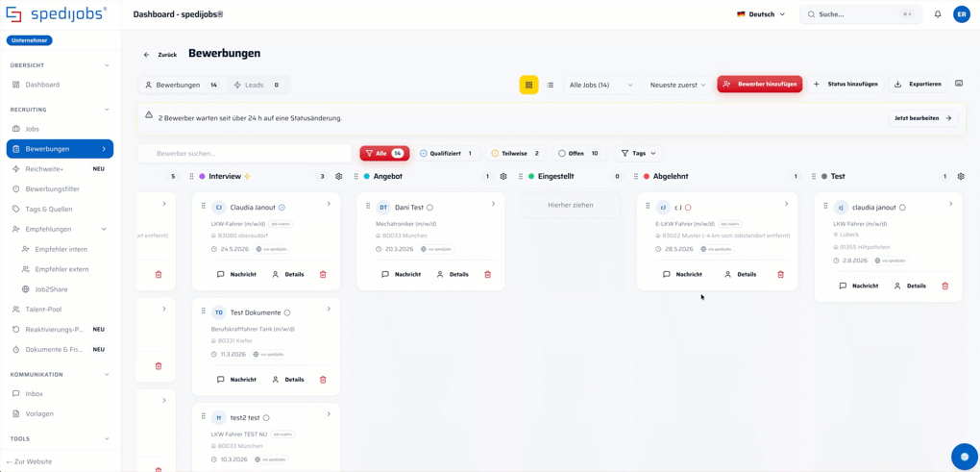The height and width of the screenshot is (472, 980).
Task: Collapse ÜBERSICHT sidebar section
Action: point(107,65)
